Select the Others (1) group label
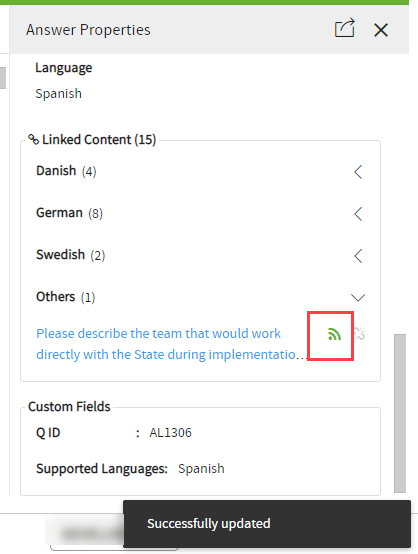The width and height of the screenshot is (418, 554). click(65, 297)
